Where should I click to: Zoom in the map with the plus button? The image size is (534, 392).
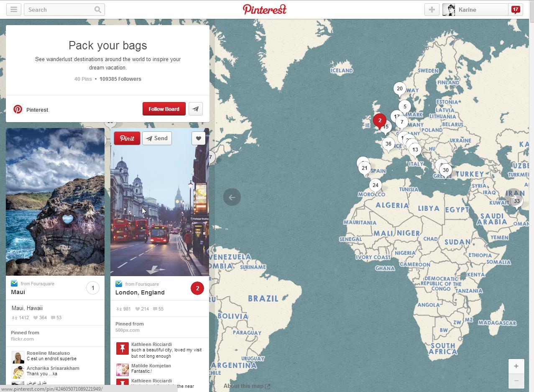[516, 366]
